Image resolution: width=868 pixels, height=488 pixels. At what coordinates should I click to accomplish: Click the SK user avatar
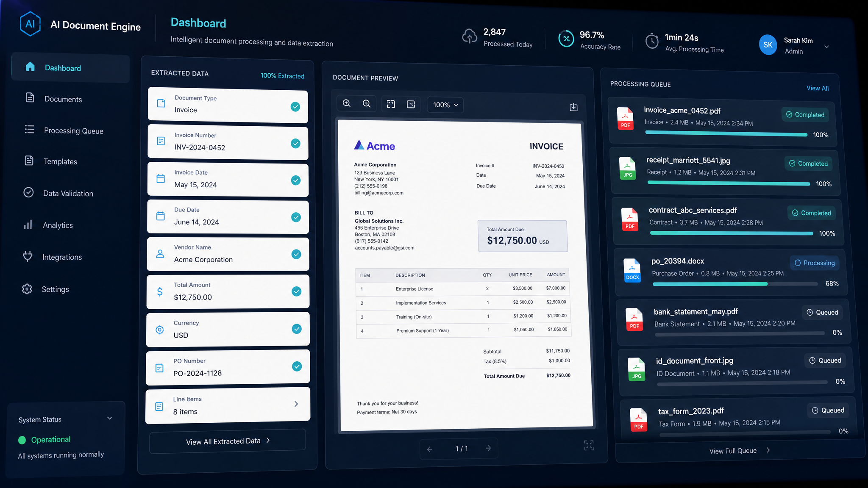pos(768,45)
